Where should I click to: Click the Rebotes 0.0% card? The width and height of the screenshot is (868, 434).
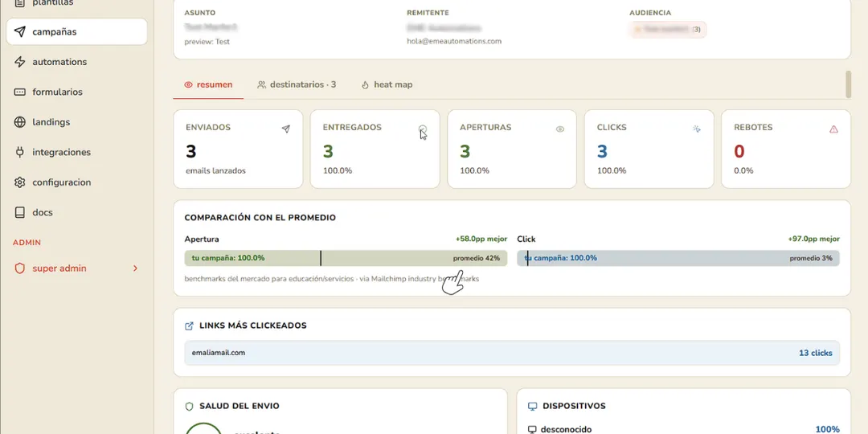click(786, 149)
